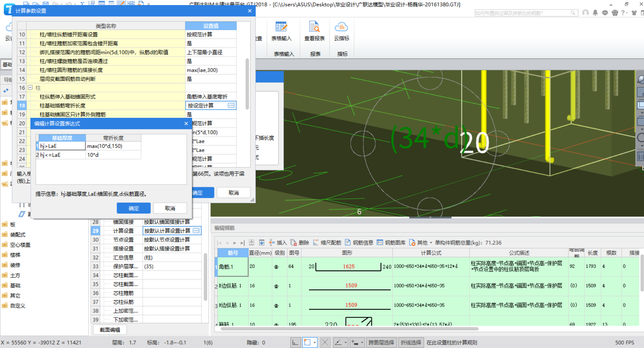
Task: Go to previous rebar record
Action: (227, 243)
